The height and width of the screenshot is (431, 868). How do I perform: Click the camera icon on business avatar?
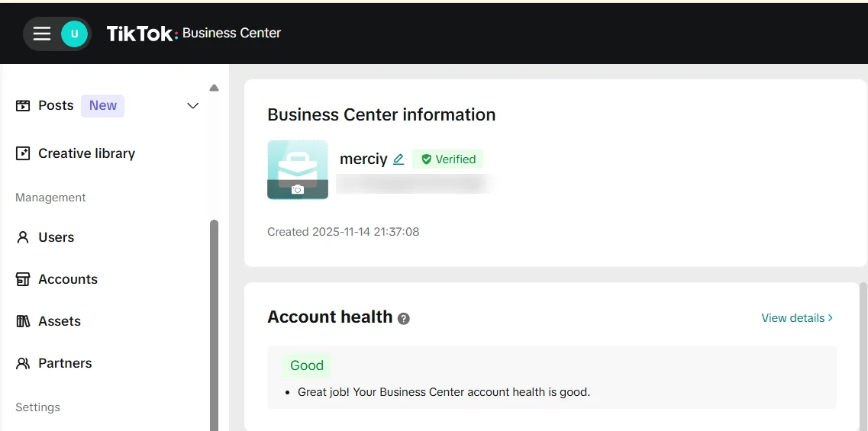[x=298, y=190]
